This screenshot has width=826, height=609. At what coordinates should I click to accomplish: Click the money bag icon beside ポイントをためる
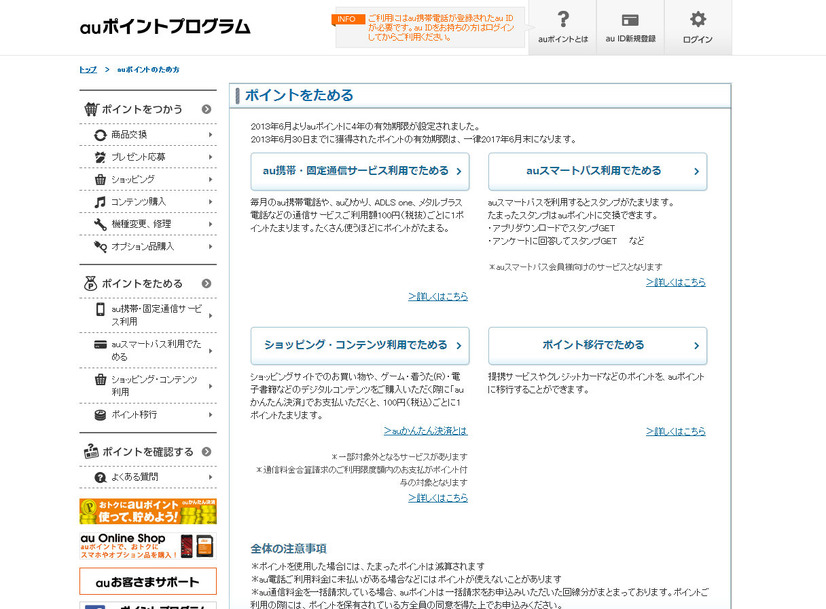click(91, 283)
